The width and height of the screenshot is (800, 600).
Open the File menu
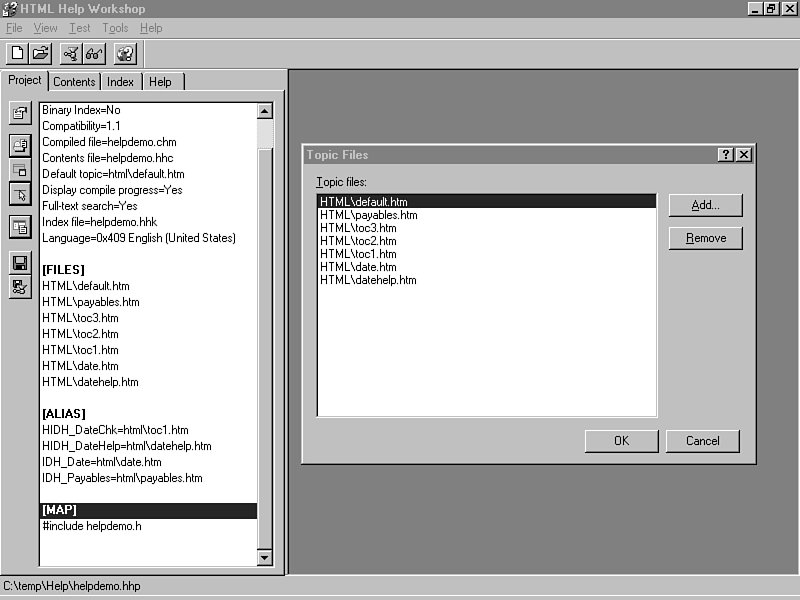[14, 28]
